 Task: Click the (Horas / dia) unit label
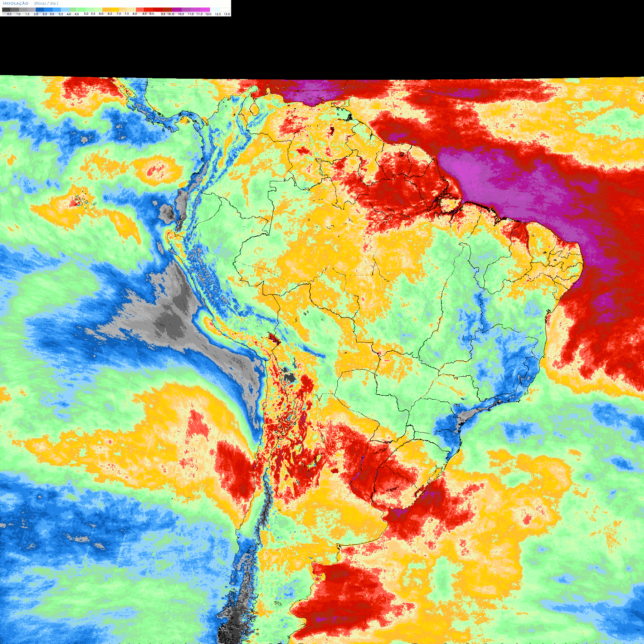(46, 3)
